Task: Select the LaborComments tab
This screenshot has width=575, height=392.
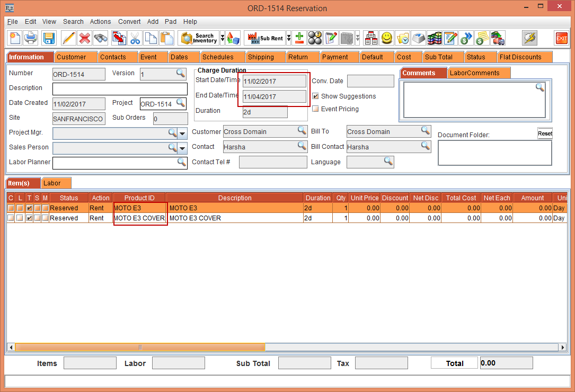Action: [479, 73]
